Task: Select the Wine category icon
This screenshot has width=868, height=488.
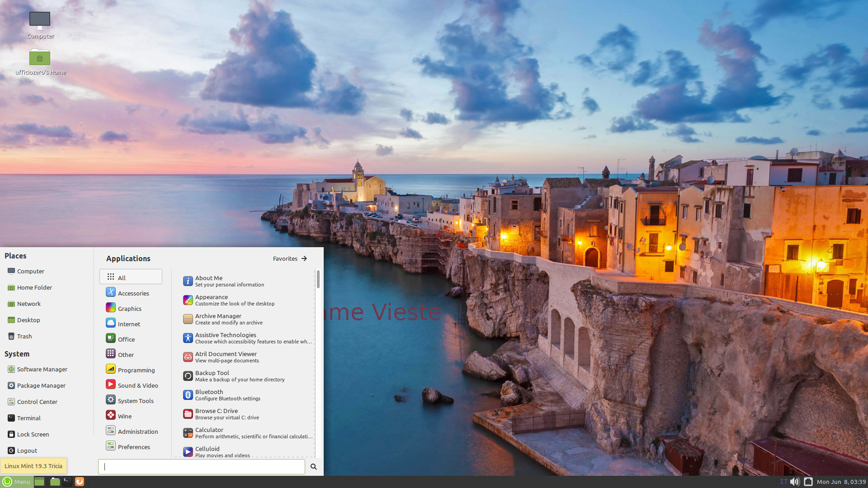Action: pyautogui.click(x=111, y=415)
